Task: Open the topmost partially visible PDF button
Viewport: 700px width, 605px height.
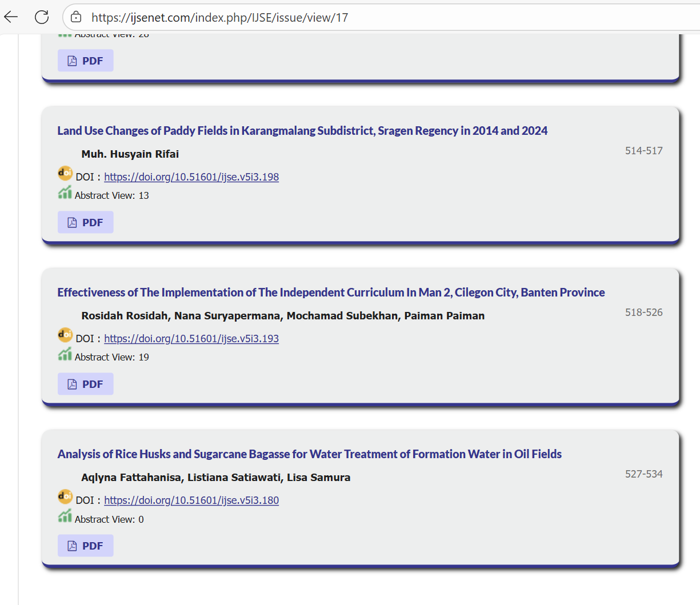Action: pyautogui.click(x=86, y=61)
